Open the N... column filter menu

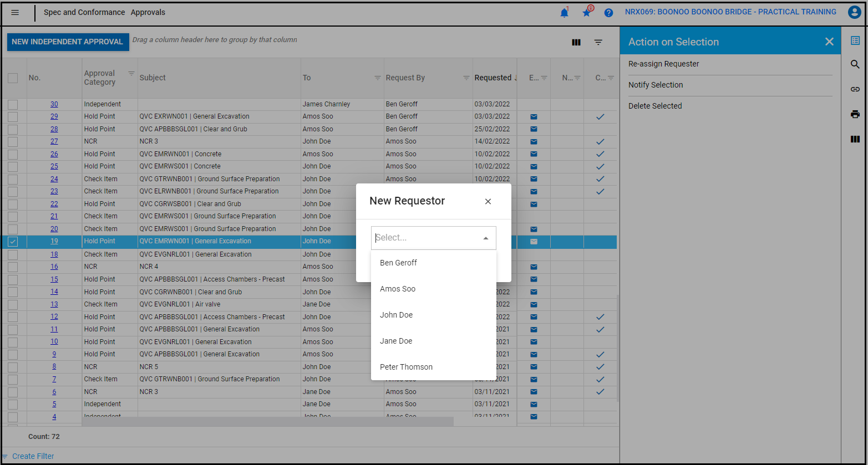[x=577, y=78]
